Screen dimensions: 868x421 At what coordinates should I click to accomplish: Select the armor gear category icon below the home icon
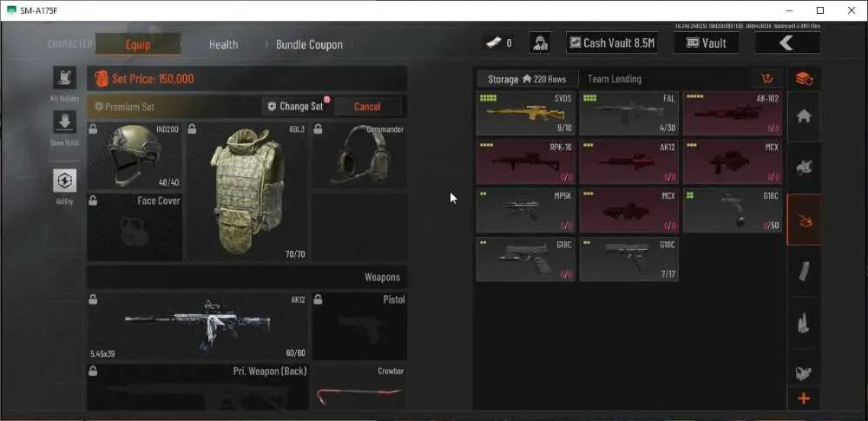(x=804, y=168)
